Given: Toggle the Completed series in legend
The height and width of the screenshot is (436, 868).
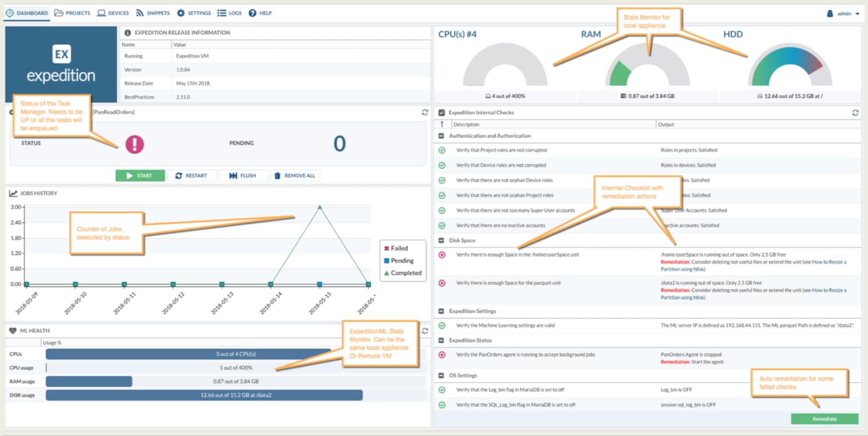Looking at the screenshot, I should [x=403, y=273].
